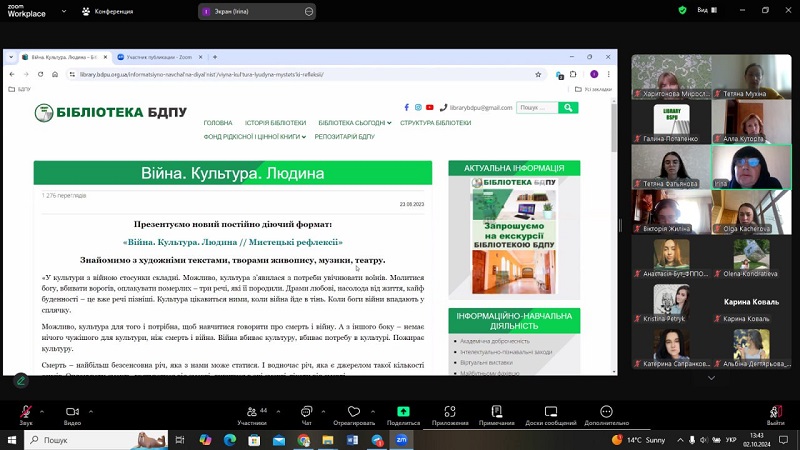This screenshot has width=800, height=450.
Task: Click the БІБЛІОТЕКА БДПУ site logo
Action: [x=111, y=112]
